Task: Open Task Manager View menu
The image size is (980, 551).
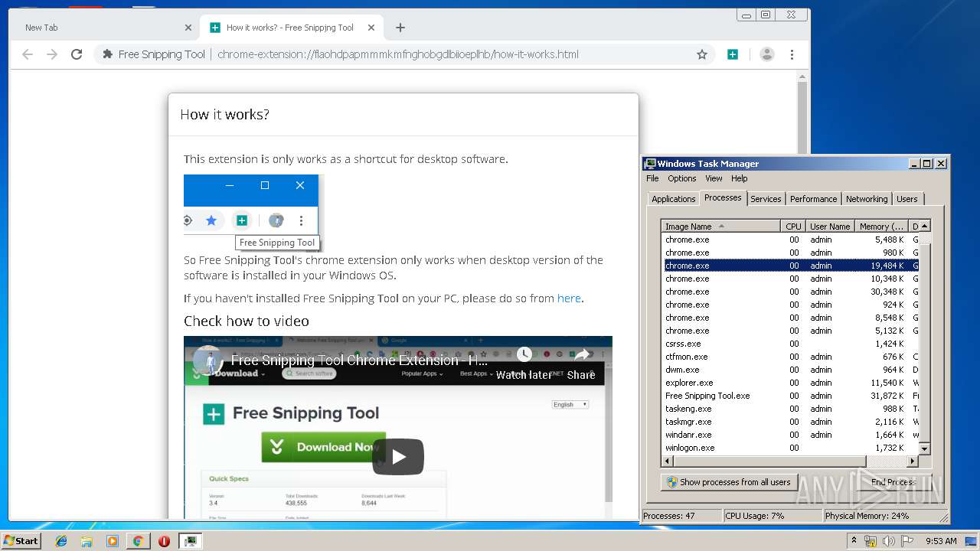Action: 714,178
